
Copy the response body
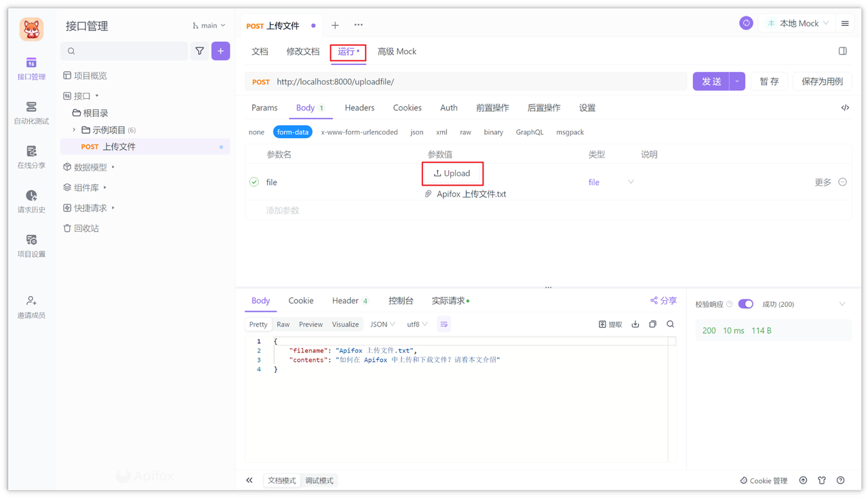[x=653, y=325]
